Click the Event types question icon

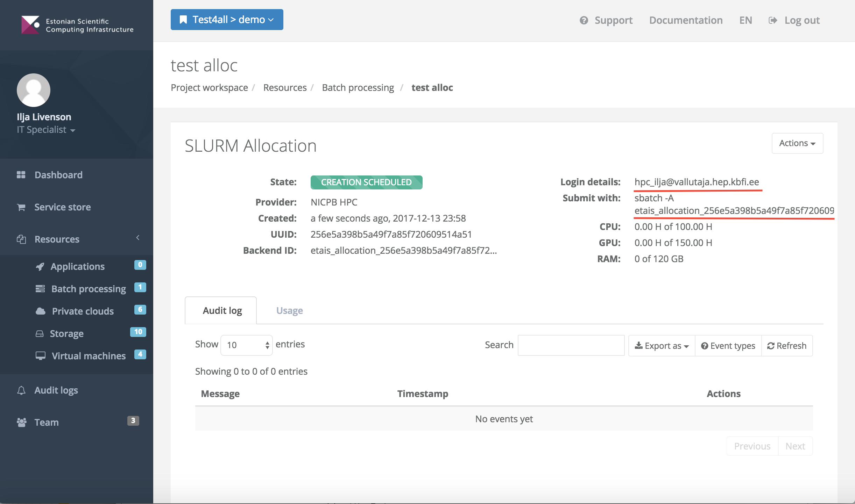tap(705, 346)
